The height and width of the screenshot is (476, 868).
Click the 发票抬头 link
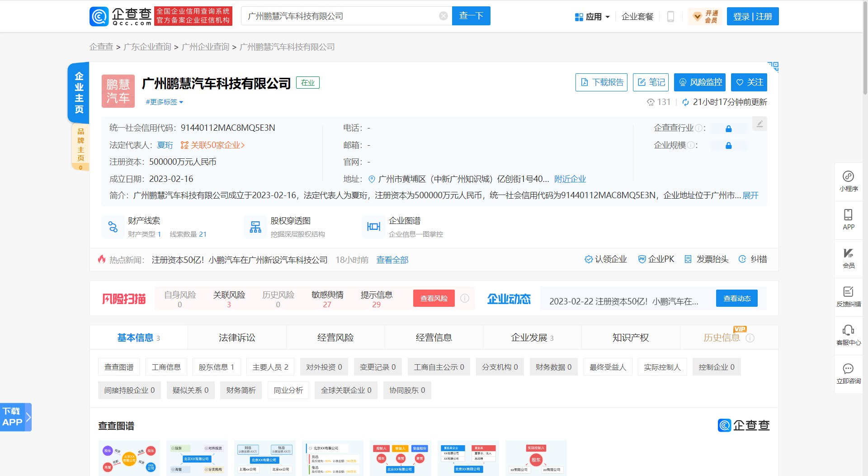point(707,259)
